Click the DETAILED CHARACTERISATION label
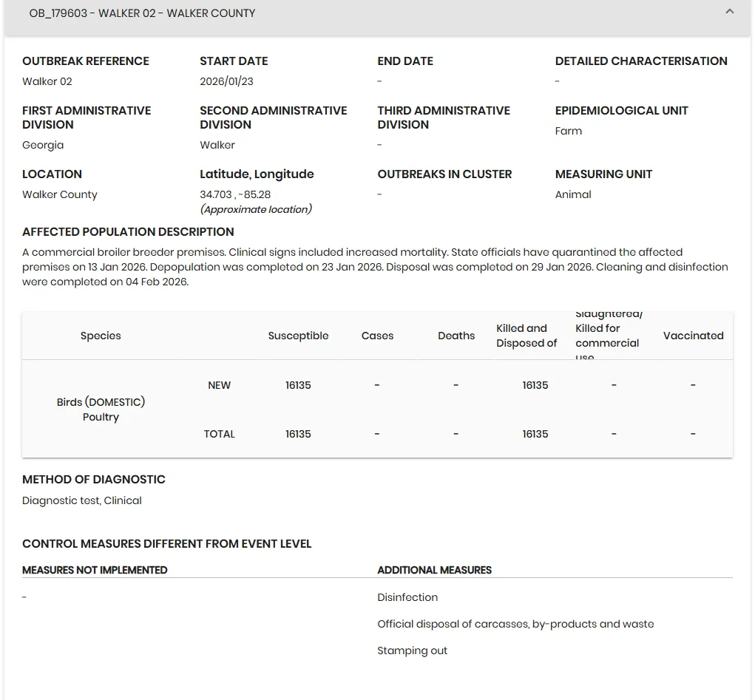 [641, 61]
